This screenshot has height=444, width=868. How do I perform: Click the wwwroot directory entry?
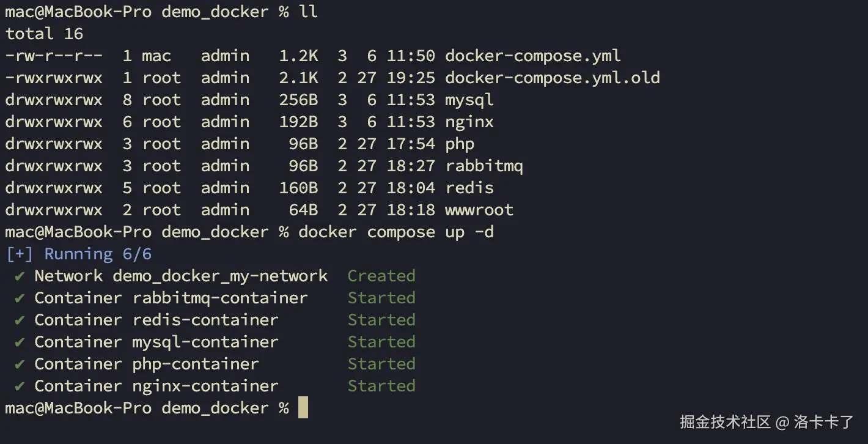pyautogui.click(x=479, y=210)
